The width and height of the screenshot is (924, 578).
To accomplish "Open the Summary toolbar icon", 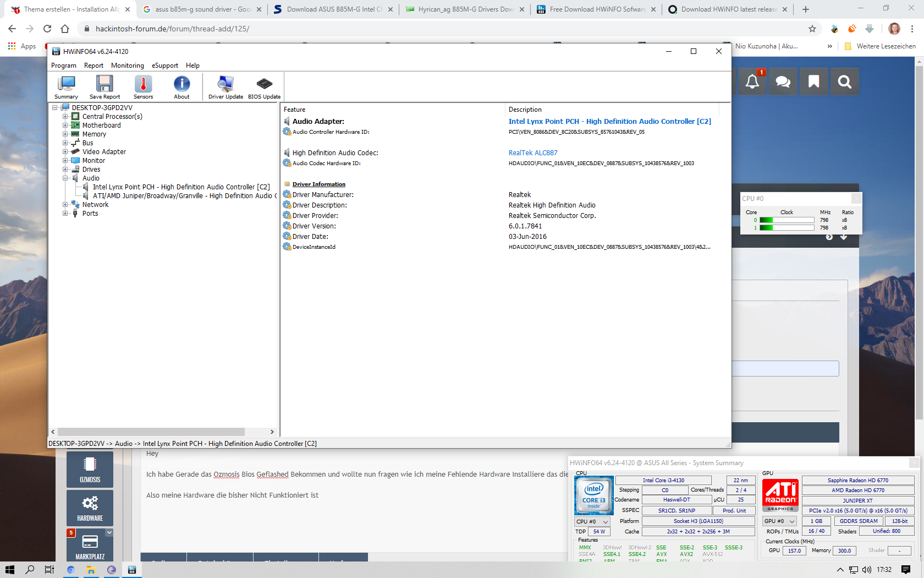I will pos(66,87).
